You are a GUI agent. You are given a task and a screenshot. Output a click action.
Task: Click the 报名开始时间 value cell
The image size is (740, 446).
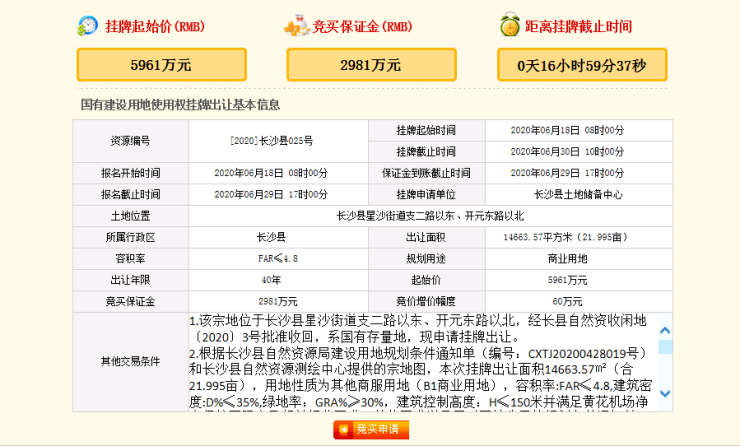[x=278, y=173]
